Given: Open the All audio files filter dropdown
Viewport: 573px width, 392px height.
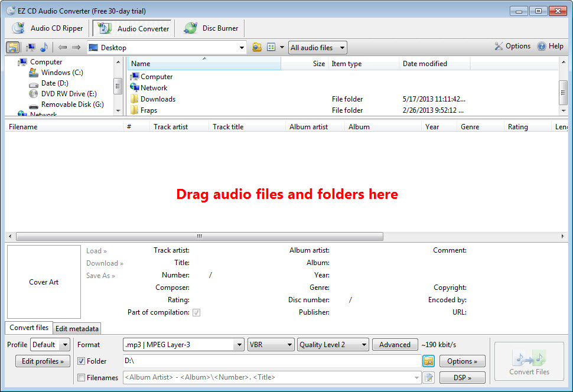Looking at the screenshot, I should click(318, 47).
